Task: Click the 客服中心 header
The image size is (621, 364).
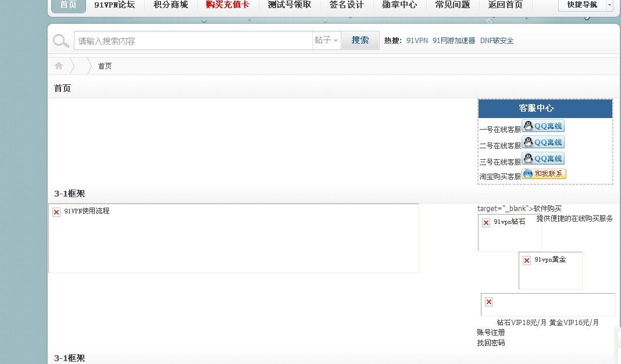Action: tap(545, 108)
